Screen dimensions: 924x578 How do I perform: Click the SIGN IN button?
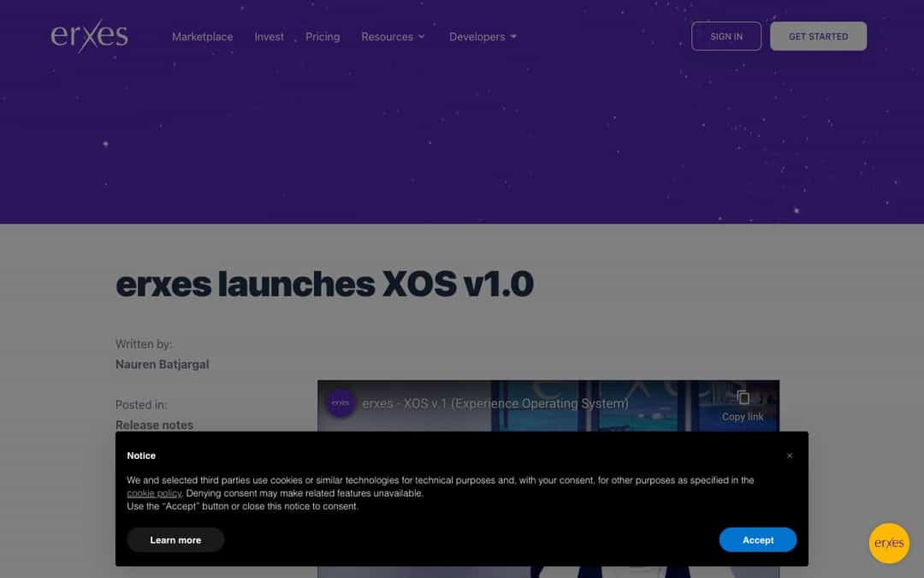(726, 36)
